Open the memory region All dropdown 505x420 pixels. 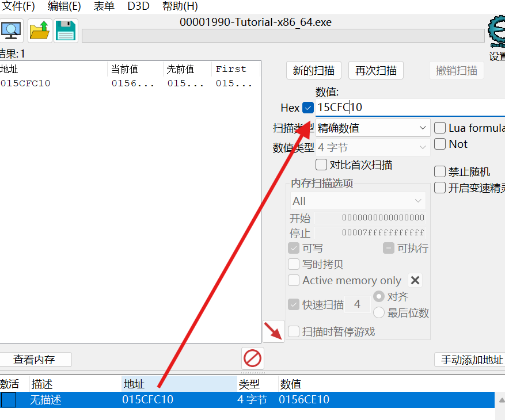358,201
